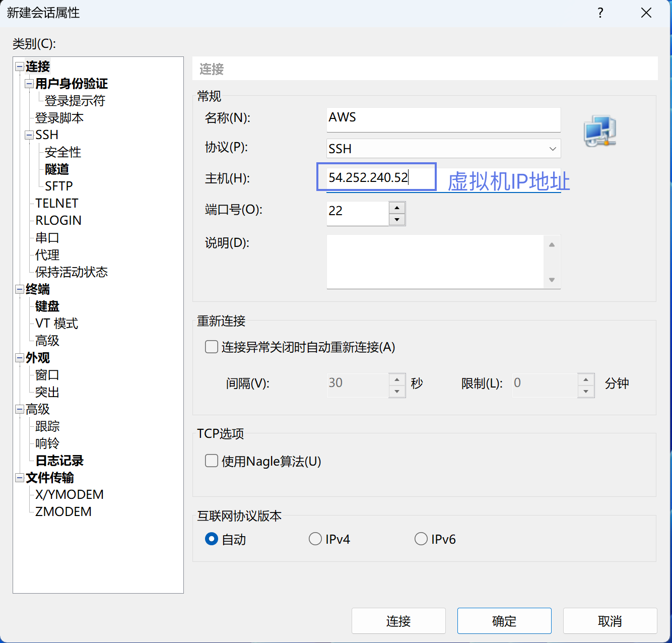Select the IPv4 radio button
The height and width of the screenshot is (643, 672).
(315, 539)
